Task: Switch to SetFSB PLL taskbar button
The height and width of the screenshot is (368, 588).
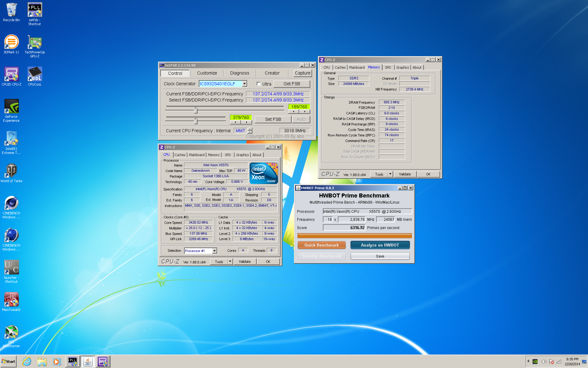Action: (x=73, y=362)
